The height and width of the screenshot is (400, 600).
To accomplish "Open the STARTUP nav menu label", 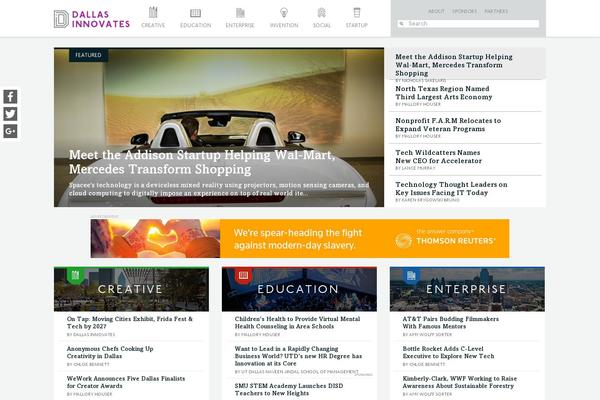I will pyautogui.click(x=357, y=25).
